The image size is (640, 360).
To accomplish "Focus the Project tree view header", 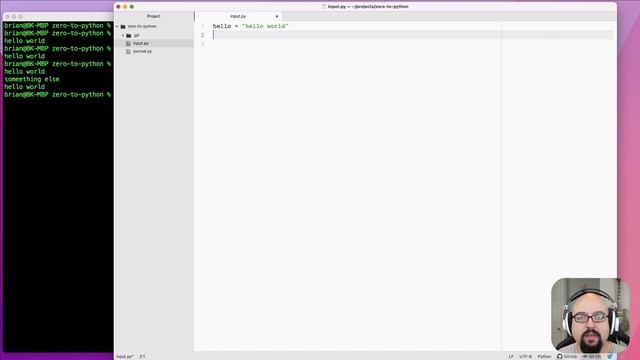I will (x=153, y=16).
